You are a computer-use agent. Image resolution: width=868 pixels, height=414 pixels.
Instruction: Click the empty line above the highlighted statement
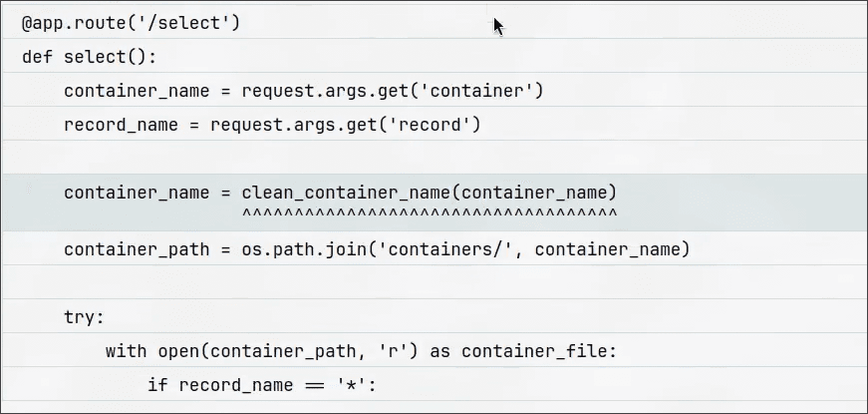[x=434, y=159]
